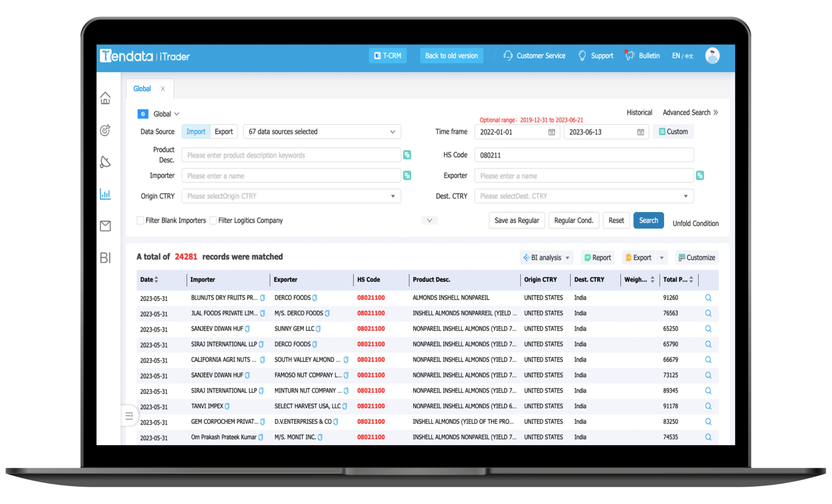832x504 pixels.
Task: Open start date calendar icon for 2022-01-01
Action: (552, 132)
